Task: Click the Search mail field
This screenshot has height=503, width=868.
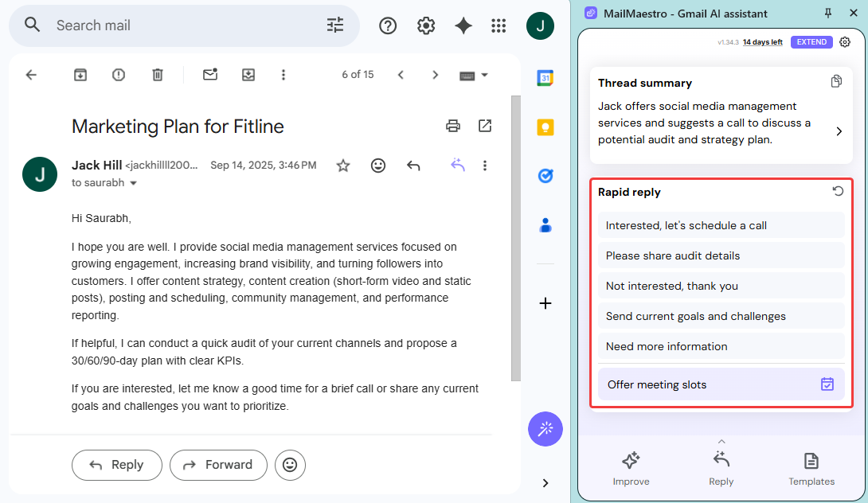Action: (183, 25)
